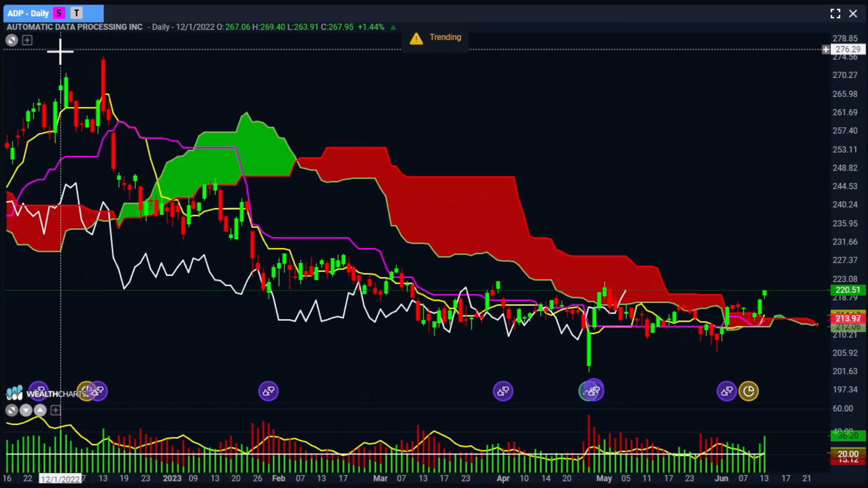Click the +1.44% change value

click(x=371, y=27)
